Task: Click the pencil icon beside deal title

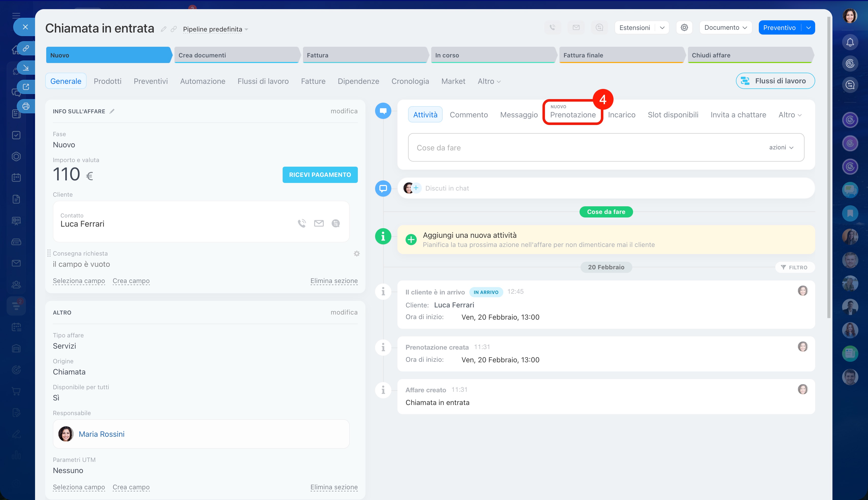Action: tap(164, 29)
